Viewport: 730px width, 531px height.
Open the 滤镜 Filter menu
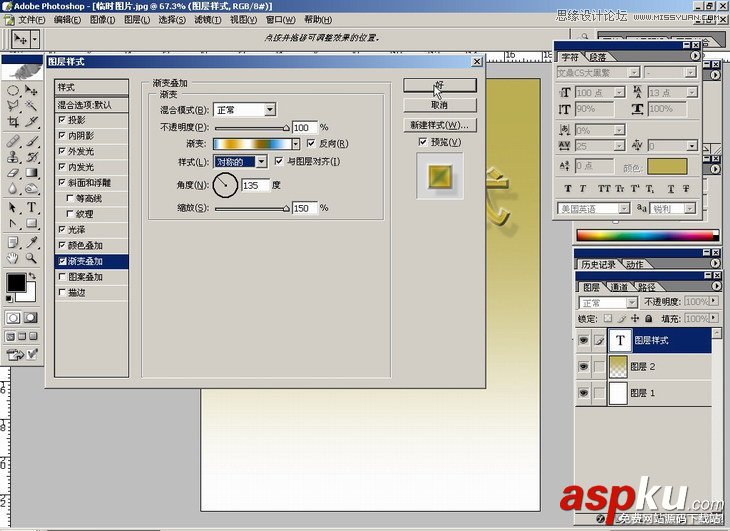tap(207, 20)
